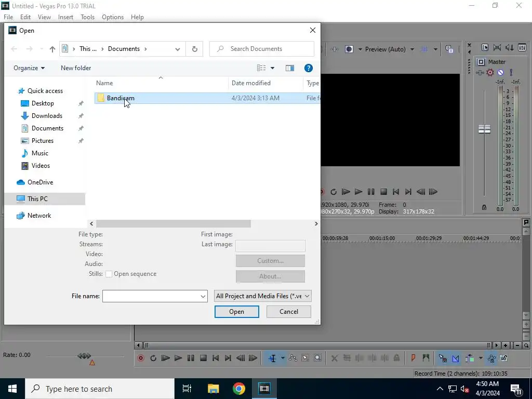Click the Video Output FX icon in Video Preview
This screenshot has height=399, width=532.
tap(335, 49)
